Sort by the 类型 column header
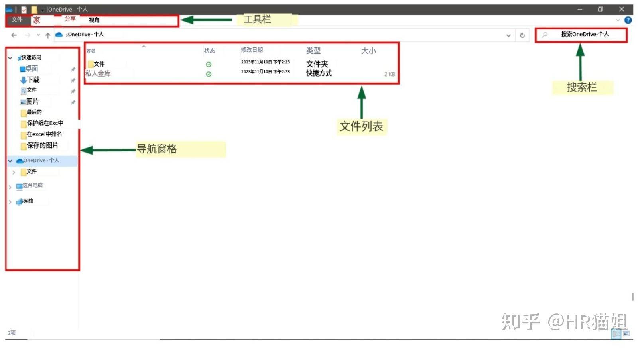This screenshot has height=348, width=644. [x=313, y=51]
